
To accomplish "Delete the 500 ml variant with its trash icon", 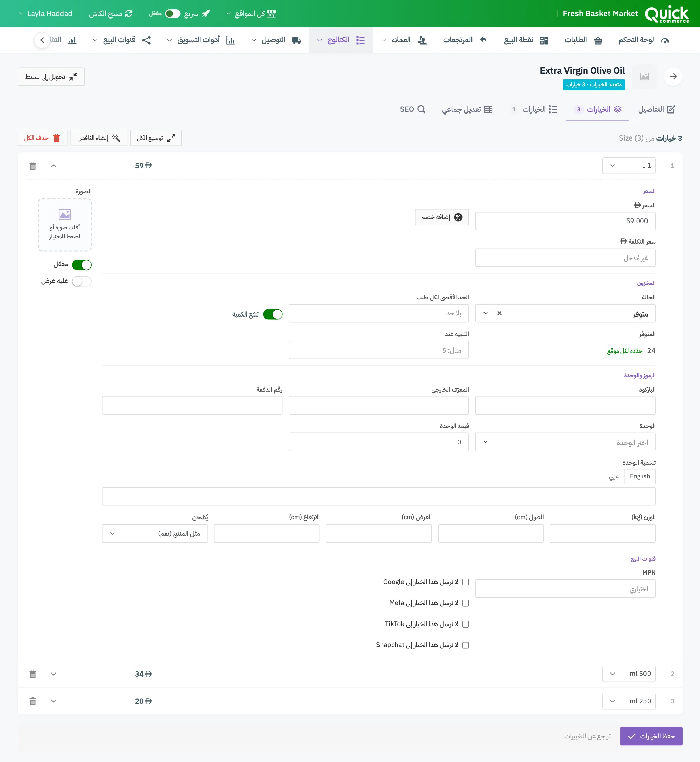I will click(33, 674).
